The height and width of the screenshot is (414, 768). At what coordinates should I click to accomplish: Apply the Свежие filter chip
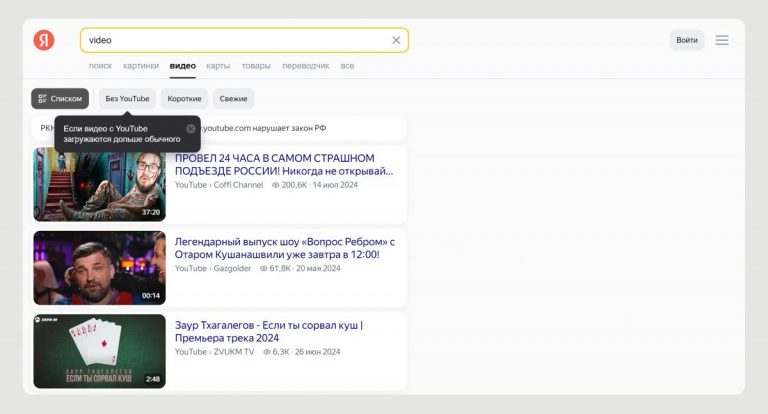pyautogui.click(x=233, y=99)
